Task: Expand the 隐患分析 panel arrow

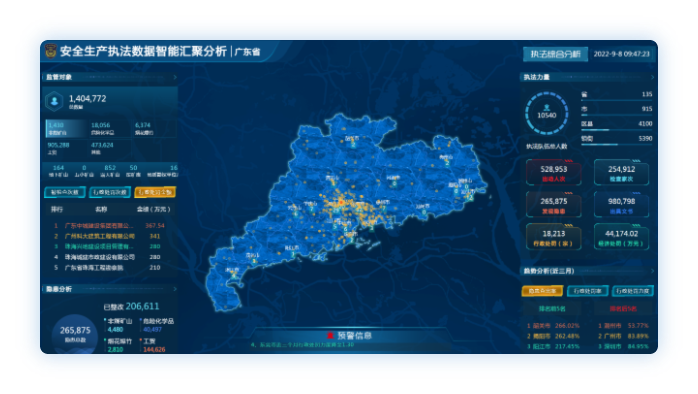Action: click(x=174, y=289)
